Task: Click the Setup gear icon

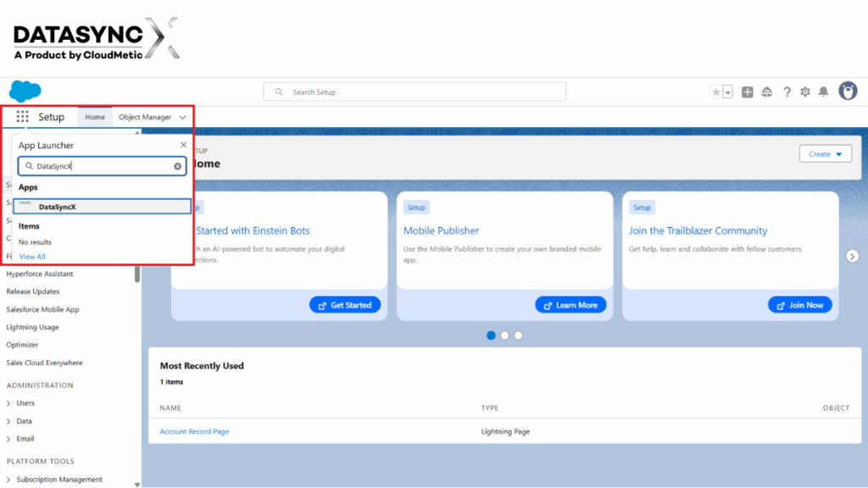Action: [805, 92]
